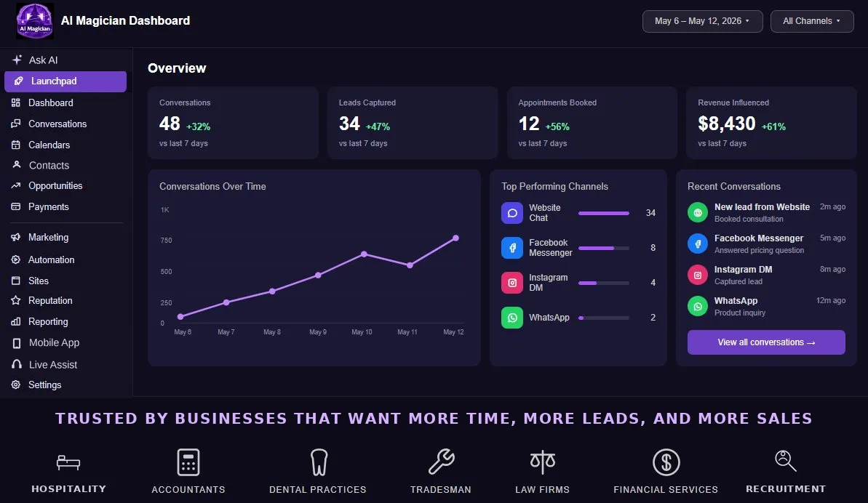Open the New lead from Website conversation
The width and height of the screenshot is (868, 503).
[x=766, y=213]
